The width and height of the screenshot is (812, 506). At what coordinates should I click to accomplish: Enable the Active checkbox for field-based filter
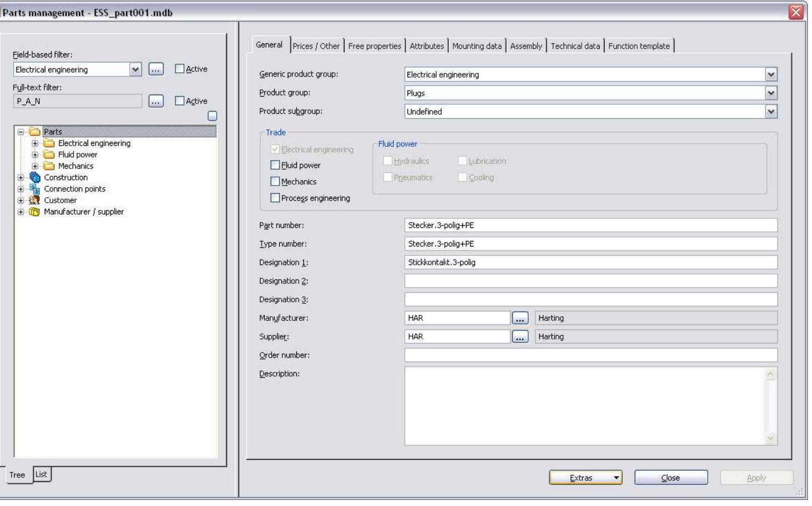click(x=179, y=69)
